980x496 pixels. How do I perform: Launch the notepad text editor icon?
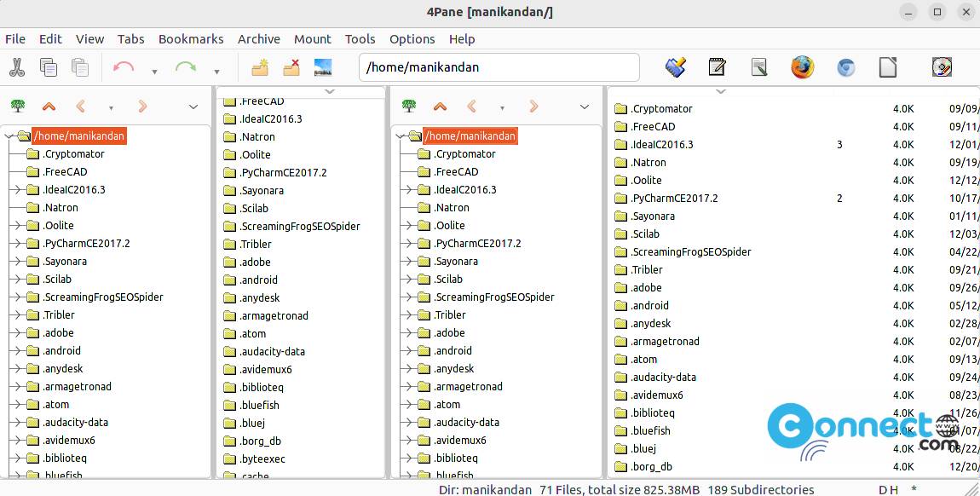[717, 66]
